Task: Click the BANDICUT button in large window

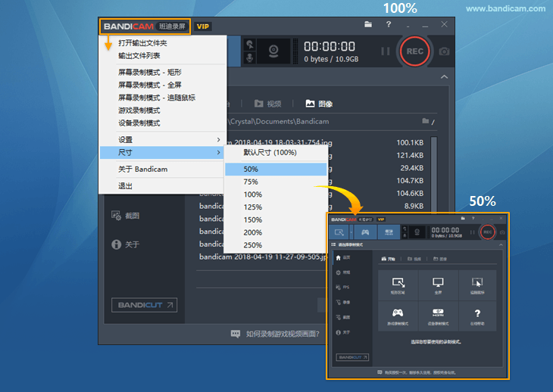Action: (144, 305)
